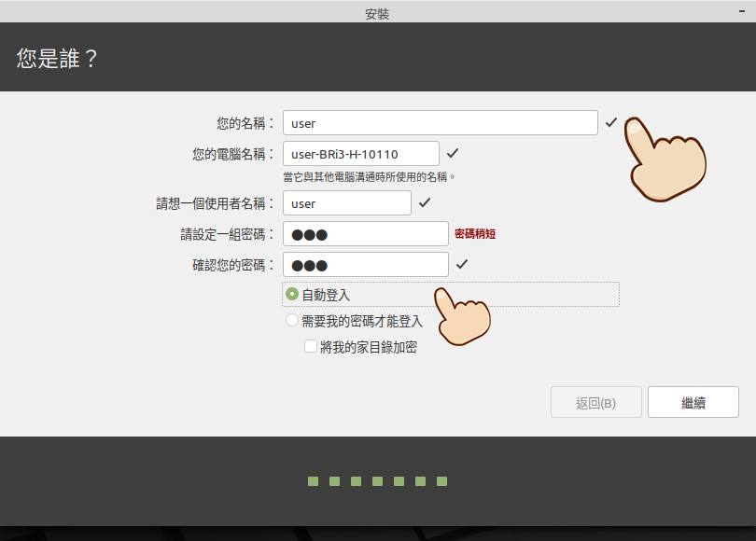Click the 請設定一組密碼： label

228,235
